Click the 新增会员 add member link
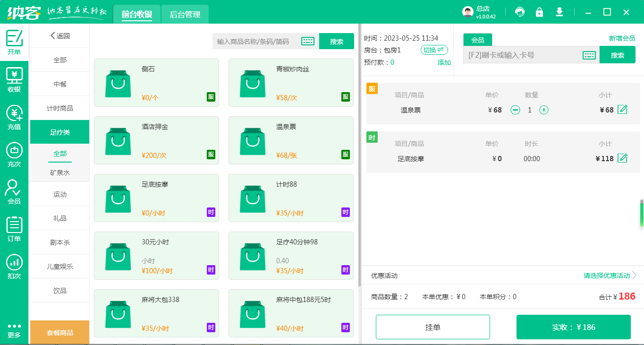Image resolution: width=644 pixels, height=345 pixels. tap(622, 38)
